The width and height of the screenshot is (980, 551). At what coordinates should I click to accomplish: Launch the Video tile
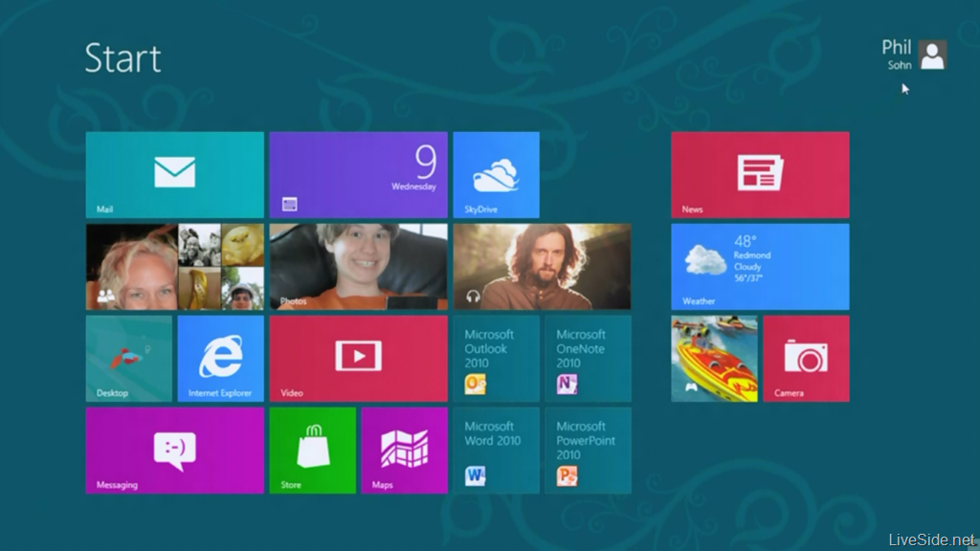[358, 359]
